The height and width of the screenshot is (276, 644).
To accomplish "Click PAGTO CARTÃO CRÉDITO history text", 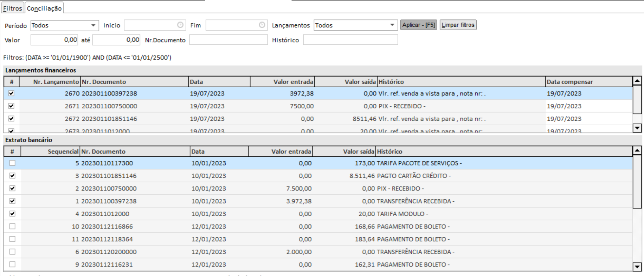I will 414,176.
